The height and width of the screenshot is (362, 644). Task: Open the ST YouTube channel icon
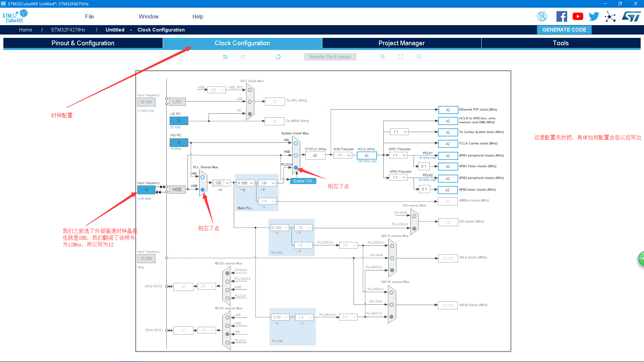pyautogui.click(x=578, y=16)
